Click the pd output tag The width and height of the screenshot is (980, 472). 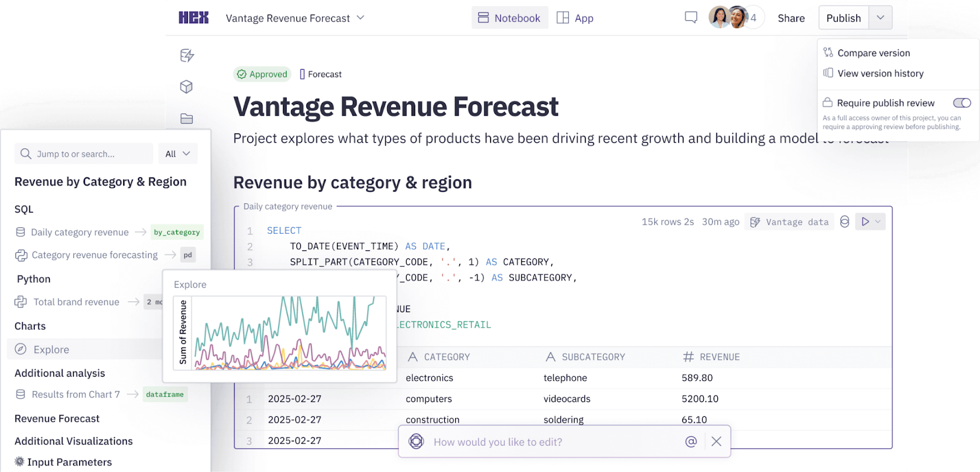point(188,255)
